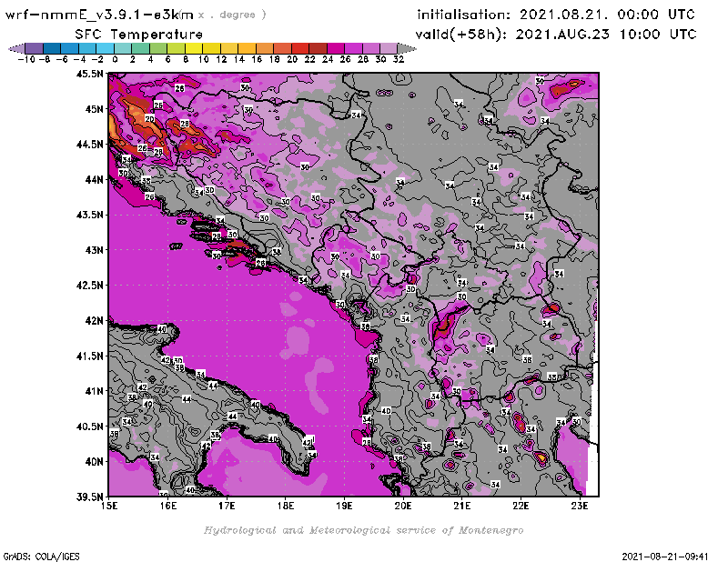Screen dimensions: 728x562
Task: Click the wrf-nmmE model version title
Action: (x=100, y=15)
